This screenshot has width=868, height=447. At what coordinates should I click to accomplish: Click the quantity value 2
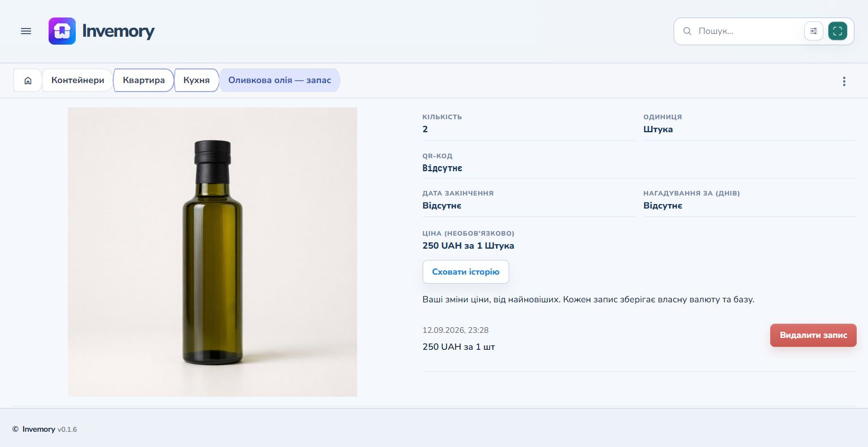point(425,129)
